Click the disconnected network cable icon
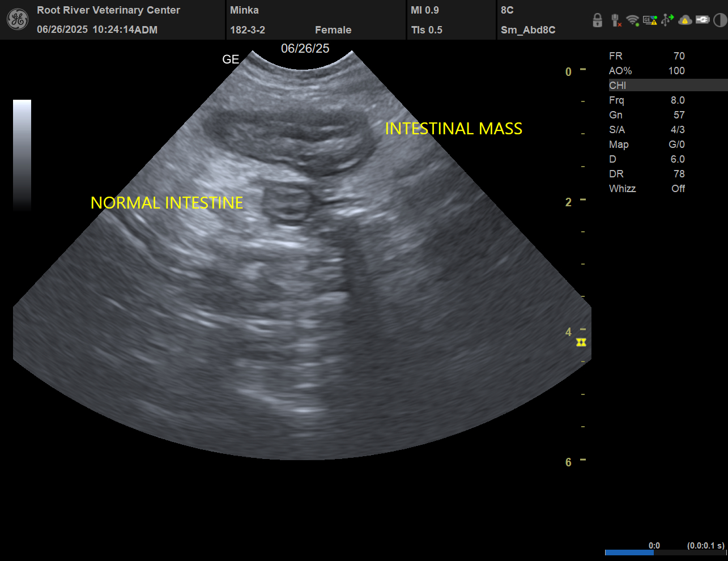 click(615, 20)
